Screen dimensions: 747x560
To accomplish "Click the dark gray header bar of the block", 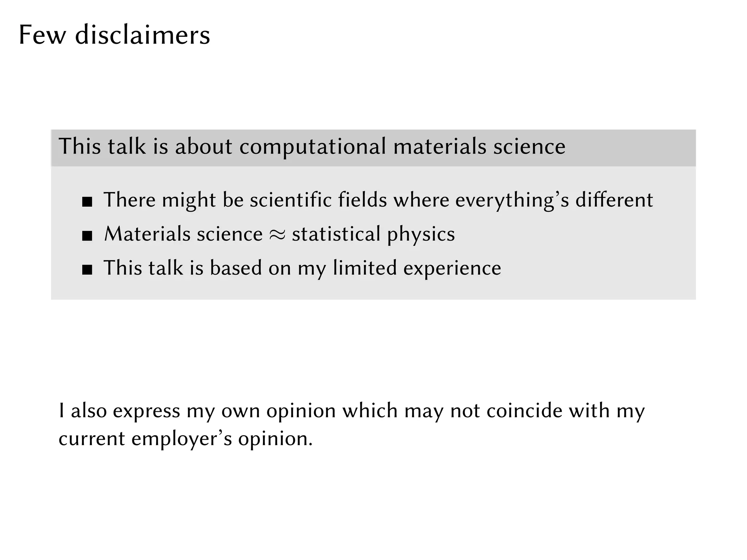I will (x=373, y=148).
